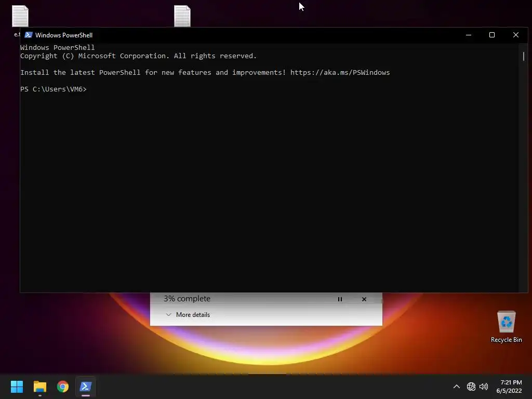Select the Recycle Bin desktop icon
Screen dimensions: 532x399
point(506,327)
